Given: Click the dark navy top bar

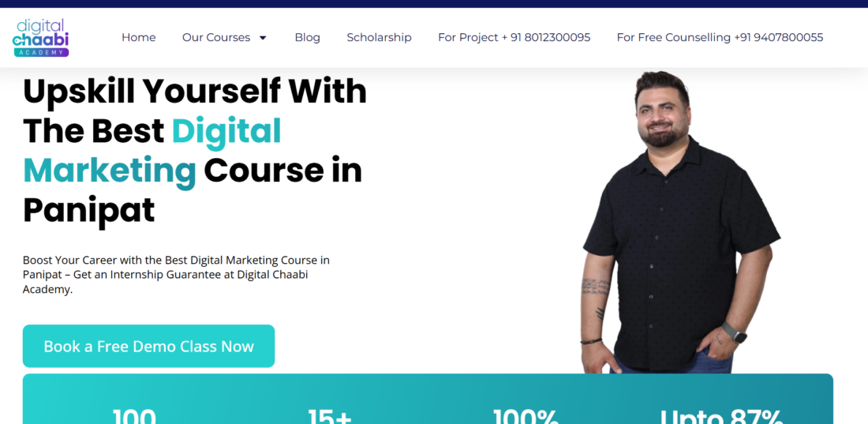Looking at the screenshot, I should point(434,4).
